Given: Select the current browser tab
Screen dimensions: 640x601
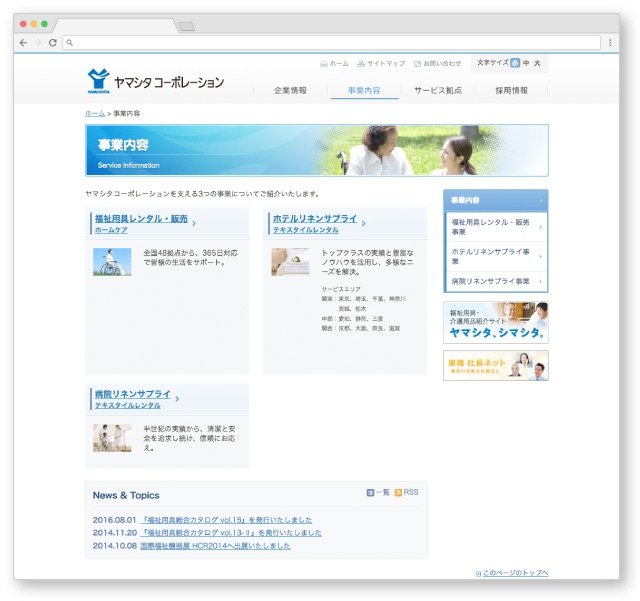Looking at the screenshot, I should [x=115, y=25].
